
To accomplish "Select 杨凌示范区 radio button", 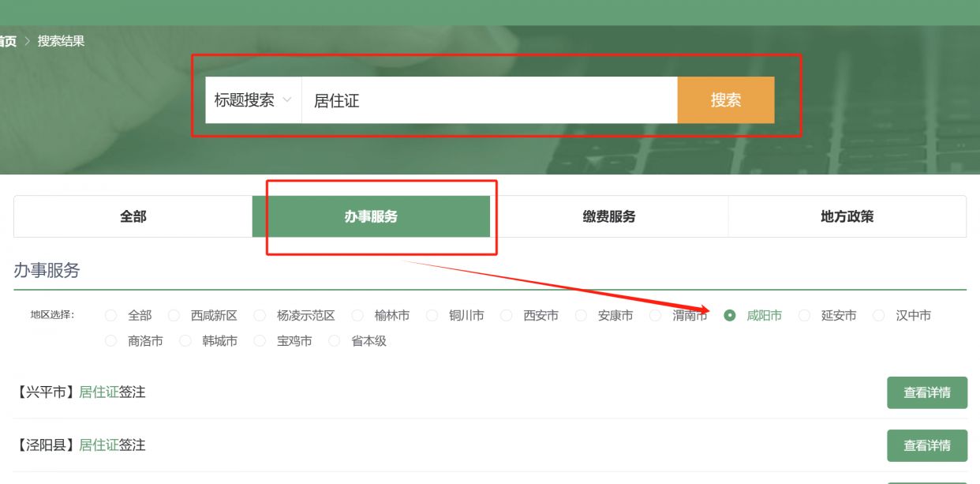I will point(260,316).
